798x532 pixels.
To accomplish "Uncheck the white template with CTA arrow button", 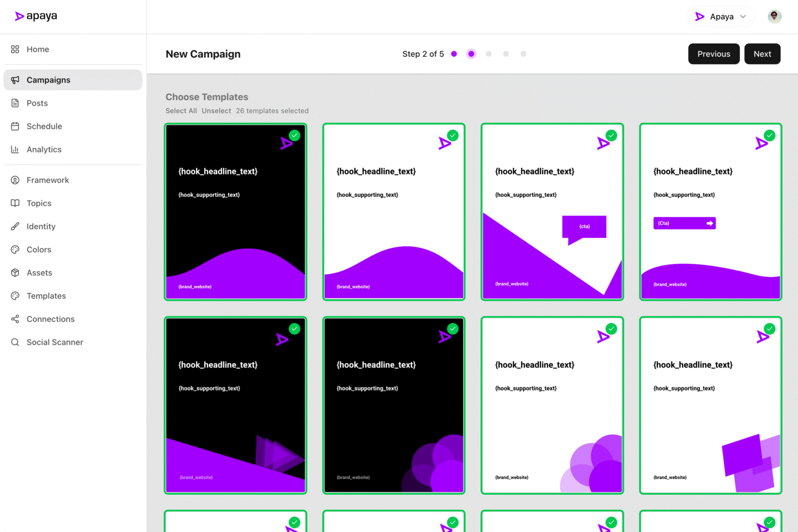I will click(x=769, y=135).
